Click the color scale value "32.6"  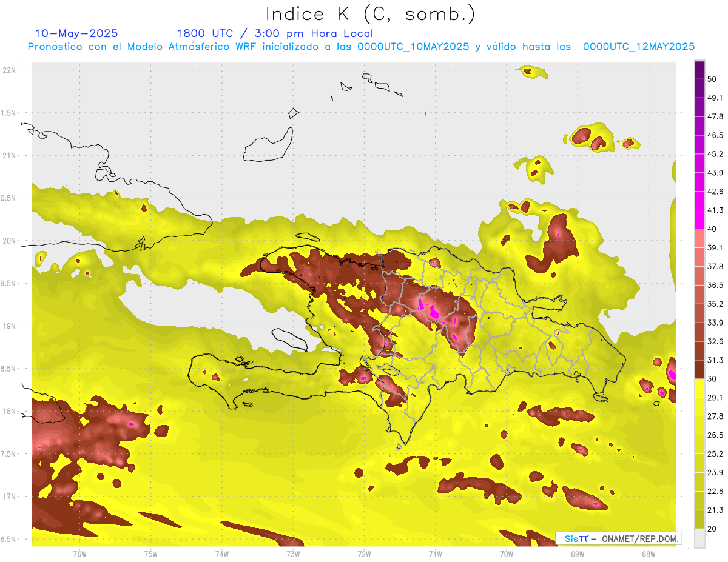click(x=715, y=341)
